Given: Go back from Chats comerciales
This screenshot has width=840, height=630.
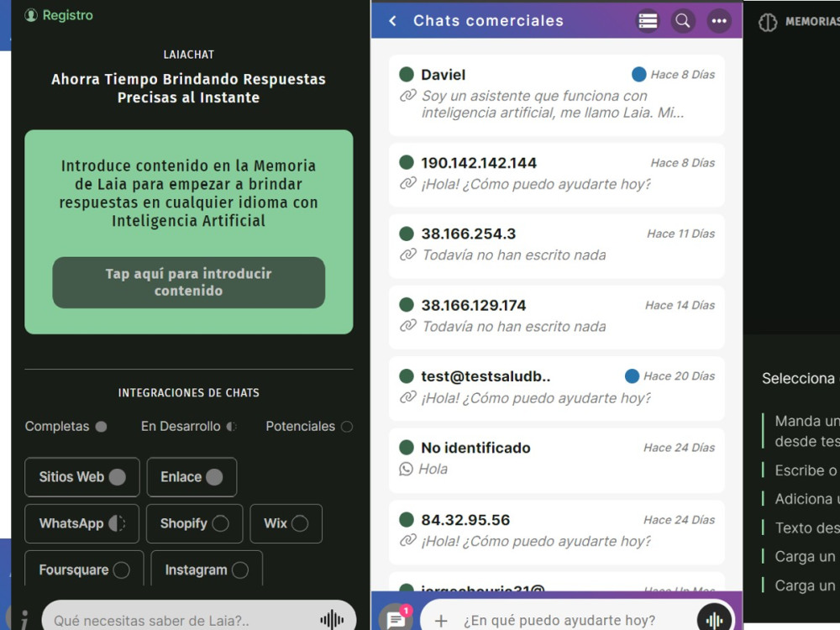Looking at the screenshot, I should coord(392,20).
